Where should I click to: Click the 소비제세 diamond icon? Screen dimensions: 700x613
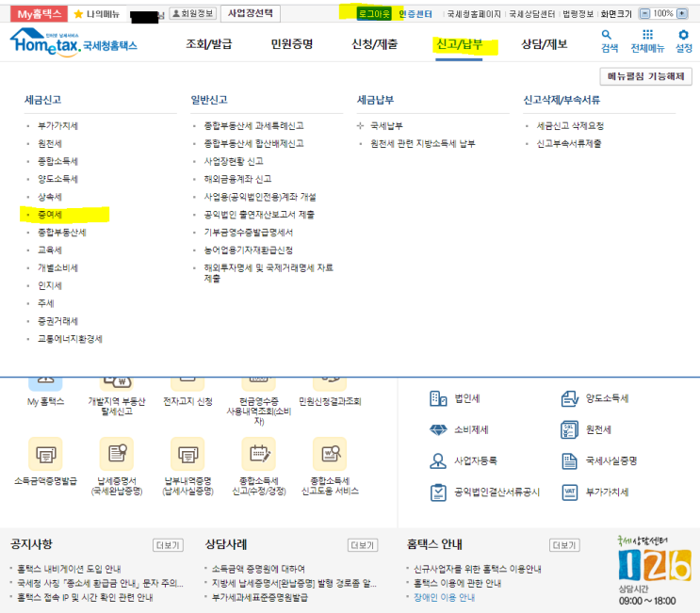click(x=438, y=429)
